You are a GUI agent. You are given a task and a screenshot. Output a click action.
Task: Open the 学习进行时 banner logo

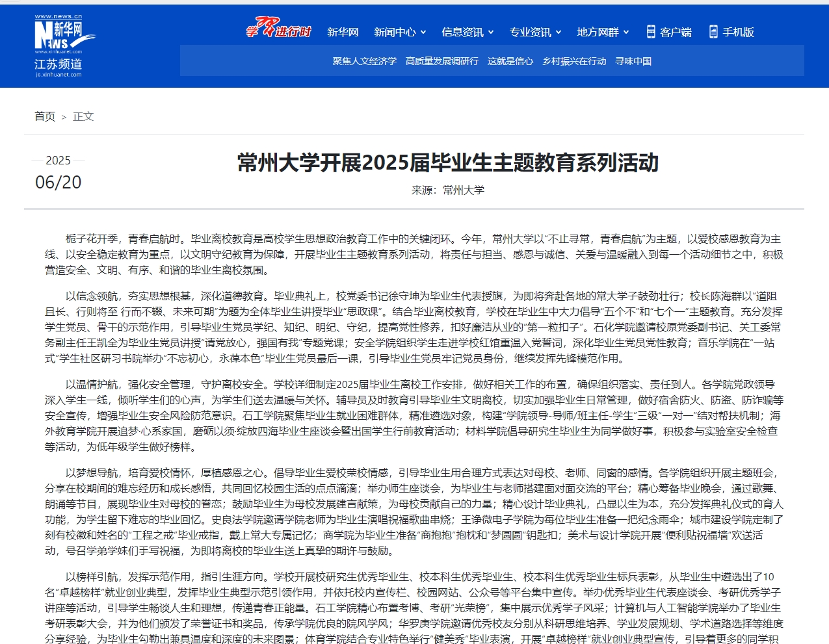tap(278, 29)
